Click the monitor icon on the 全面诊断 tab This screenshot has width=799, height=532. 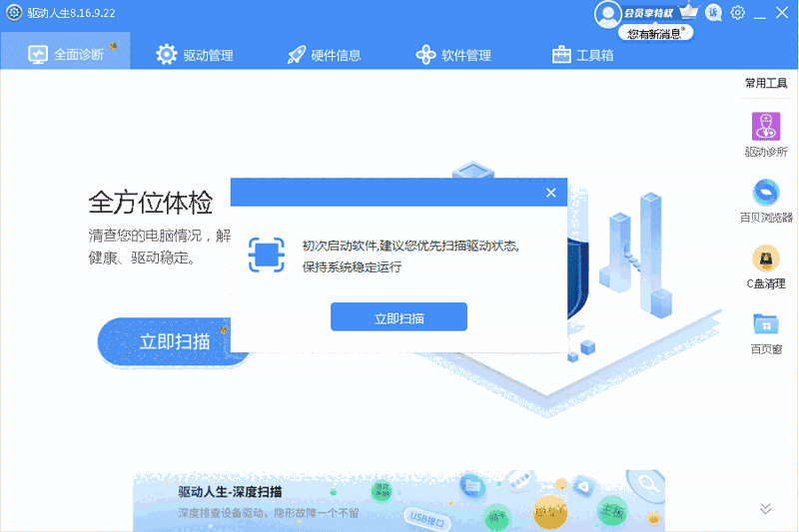pos(38,55)
